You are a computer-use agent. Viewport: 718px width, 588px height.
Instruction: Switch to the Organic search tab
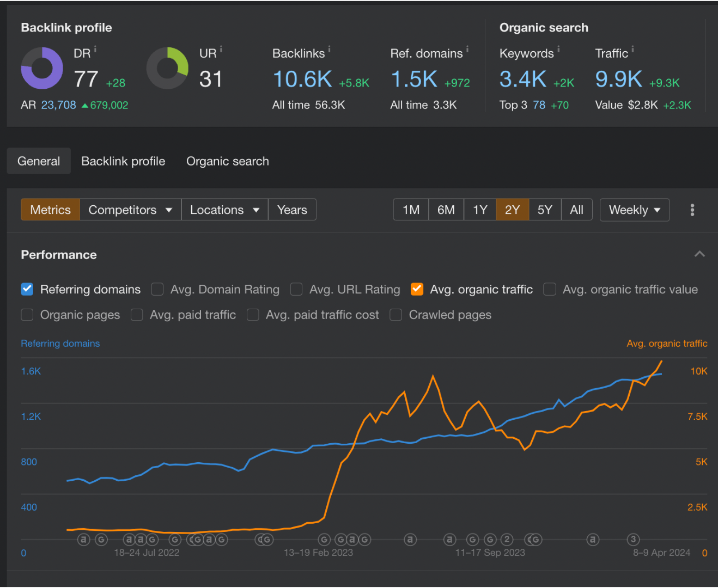(227, 161)
